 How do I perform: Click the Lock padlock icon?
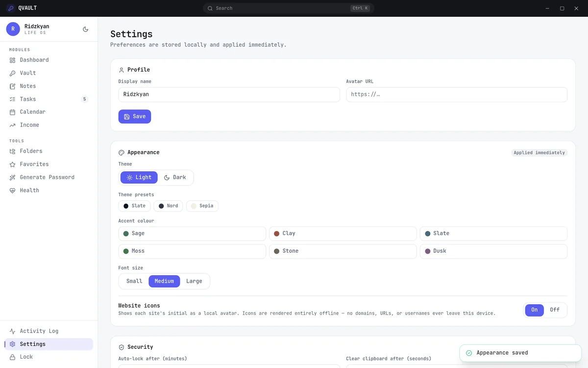click(13, 357)
